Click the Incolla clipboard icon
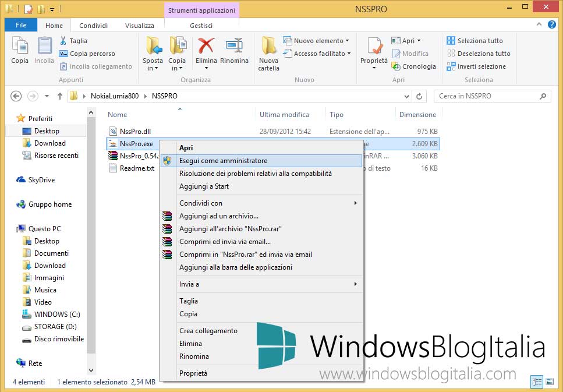 pos(44,50)
